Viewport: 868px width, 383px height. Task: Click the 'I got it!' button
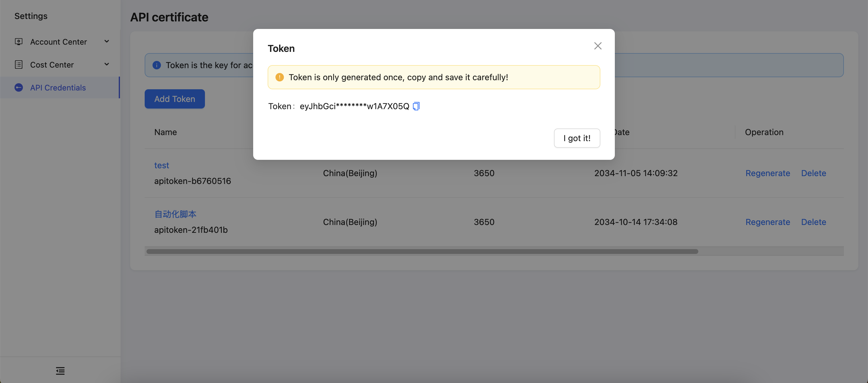click(x=577, y=138)
